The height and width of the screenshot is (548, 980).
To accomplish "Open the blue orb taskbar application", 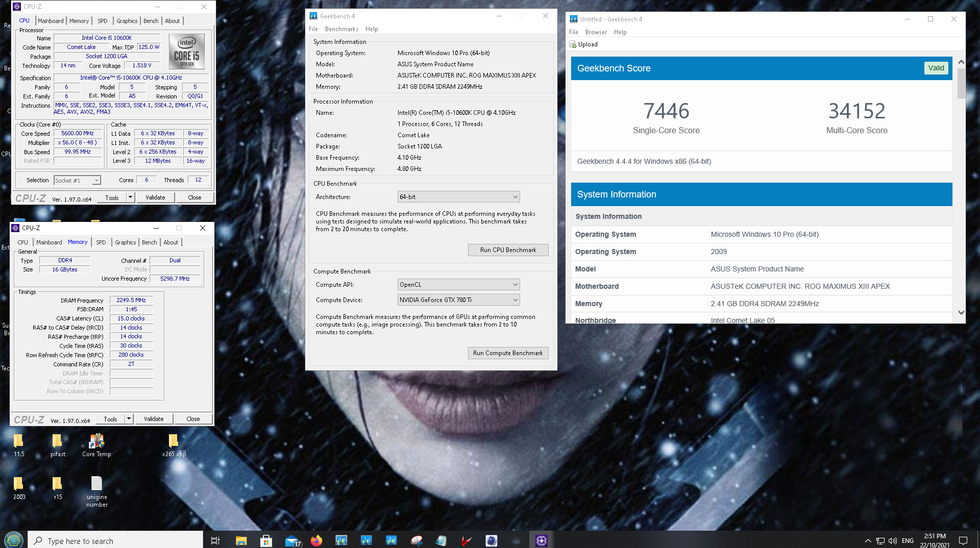I will tap(491, 540).
